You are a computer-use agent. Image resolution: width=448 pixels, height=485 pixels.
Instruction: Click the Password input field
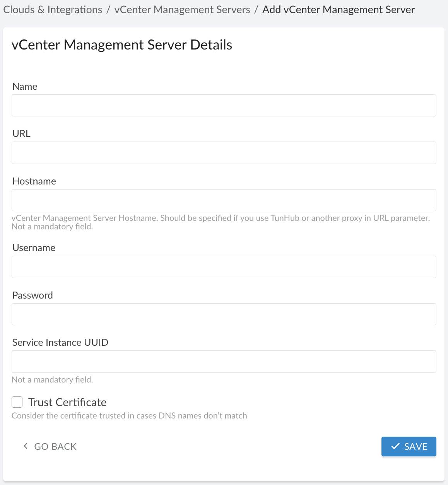[x=224, y=314]
